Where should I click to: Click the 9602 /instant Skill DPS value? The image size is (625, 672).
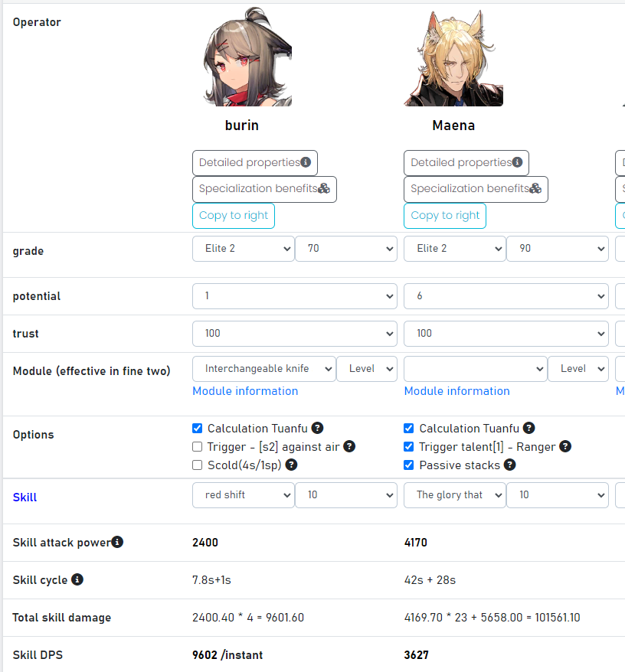227,655
